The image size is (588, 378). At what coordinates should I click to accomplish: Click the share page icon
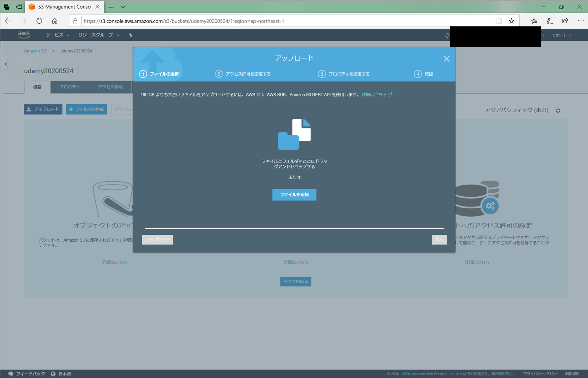[565, 21]
